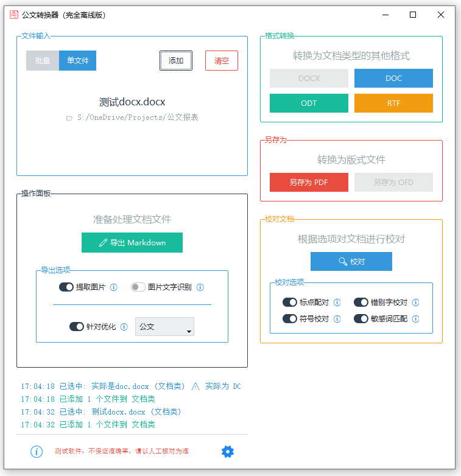Turn off the 符号校对 toggle
461x476 pixels.
coord(290,319)
